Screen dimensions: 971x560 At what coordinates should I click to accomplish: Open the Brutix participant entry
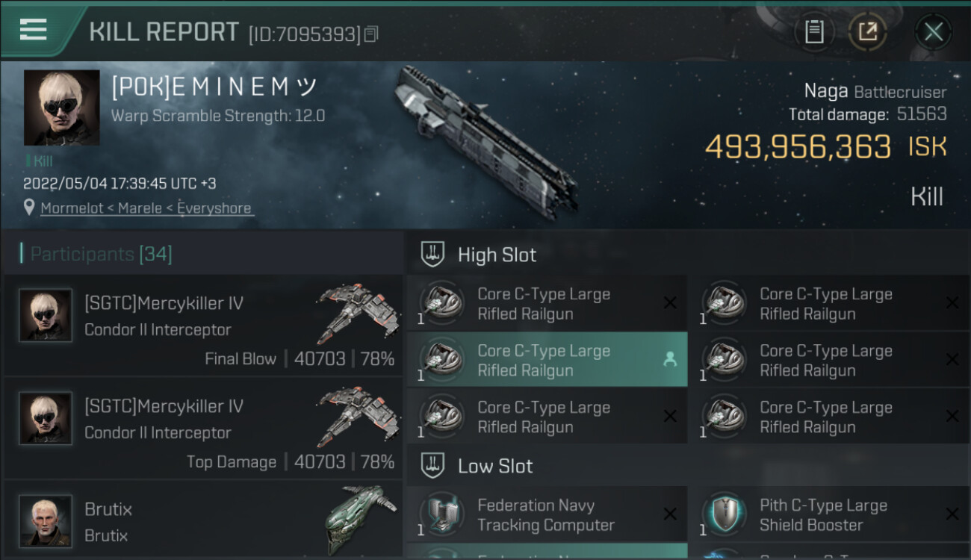[x=203, y=521]
